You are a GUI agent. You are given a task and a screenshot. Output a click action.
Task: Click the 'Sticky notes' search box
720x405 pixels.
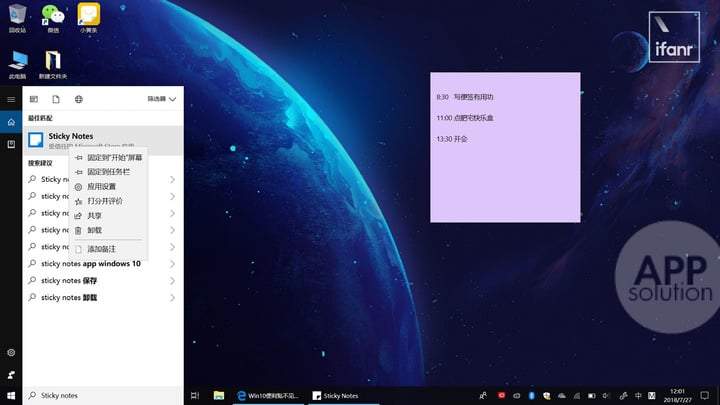[103, 395]
